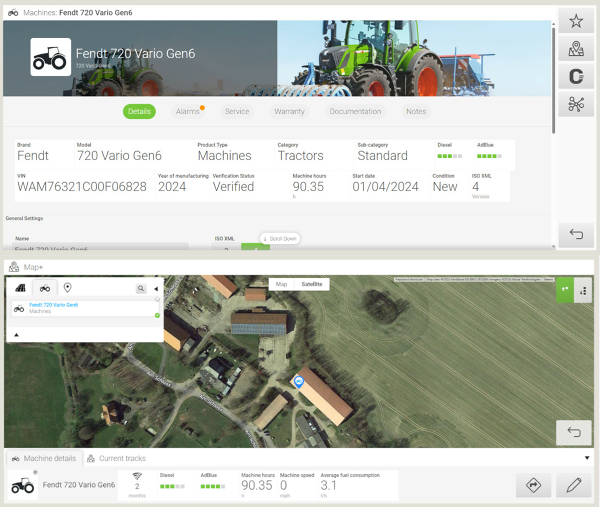
Task: Click the Sub-category value Standard
Action: (382, 156)
